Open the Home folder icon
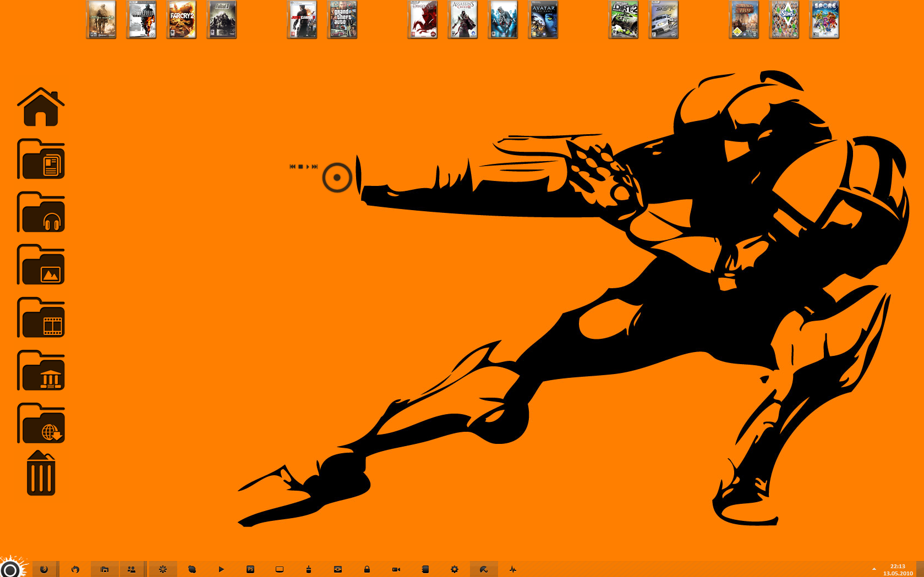Viewport: 924px width, 577px height. tap(41, 107)
